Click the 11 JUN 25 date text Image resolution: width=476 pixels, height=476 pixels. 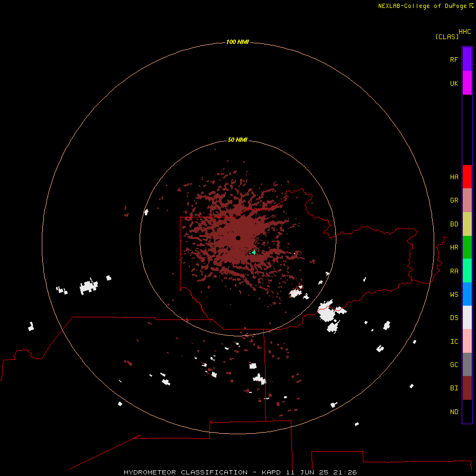tap(307, 472)
